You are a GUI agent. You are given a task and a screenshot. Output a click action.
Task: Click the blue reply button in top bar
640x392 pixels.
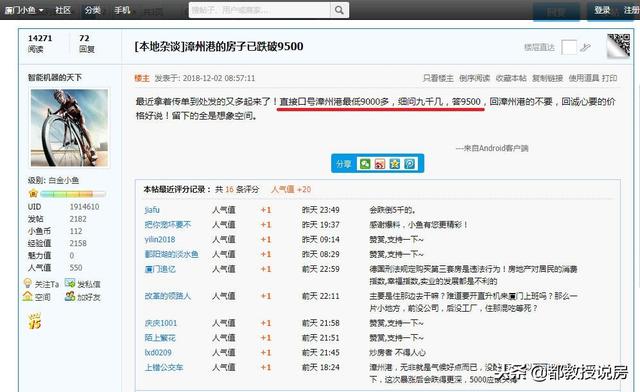click(556, 11)
